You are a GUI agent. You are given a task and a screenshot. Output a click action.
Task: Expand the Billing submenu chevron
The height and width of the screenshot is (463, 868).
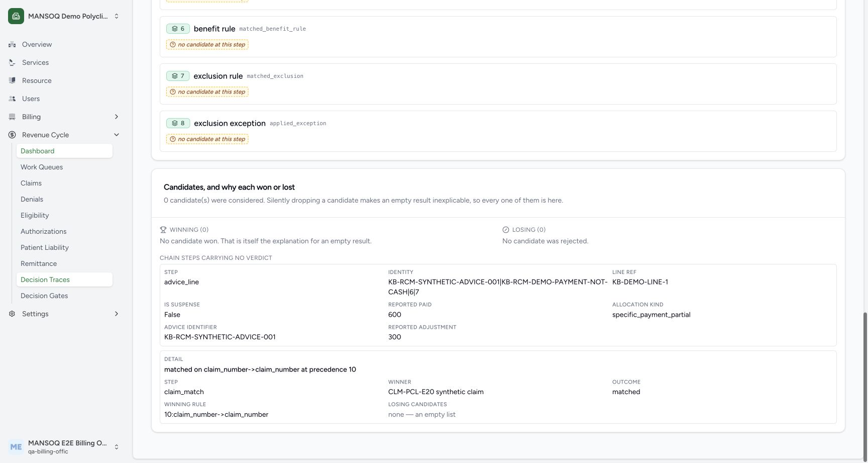117,117
